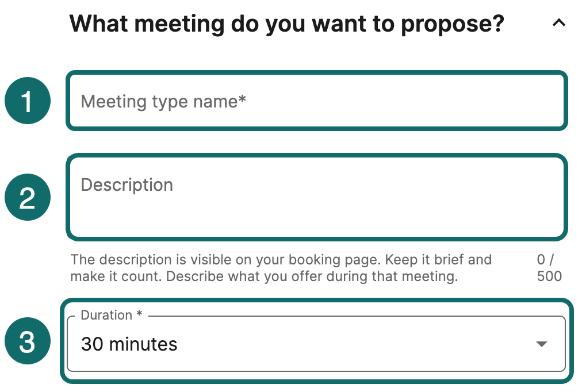Click the step 1 numbered badge
The image size is (582, 392).
point(27,101)
